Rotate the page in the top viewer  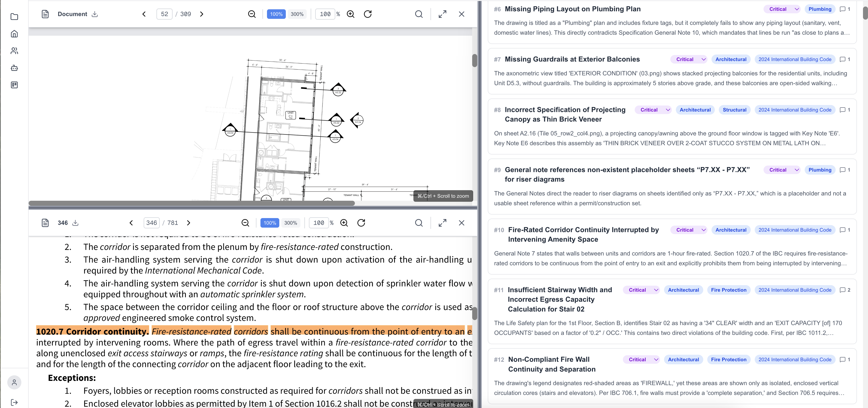click(x=368, y=14)
